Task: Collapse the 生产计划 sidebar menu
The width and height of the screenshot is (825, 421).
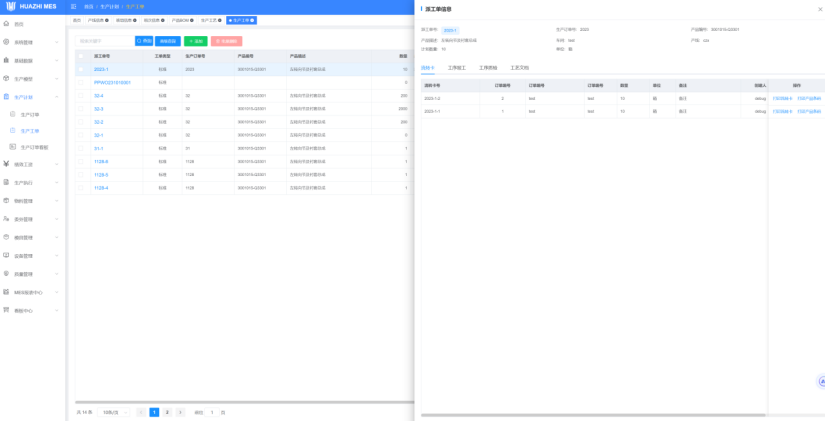Action: [x=56, y=97]
